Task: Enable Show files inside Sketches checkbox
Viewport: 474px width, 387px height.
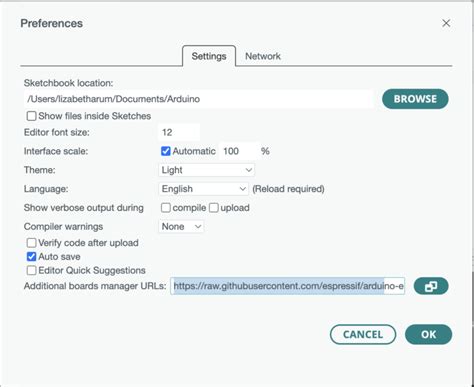Action: [31, 116]
